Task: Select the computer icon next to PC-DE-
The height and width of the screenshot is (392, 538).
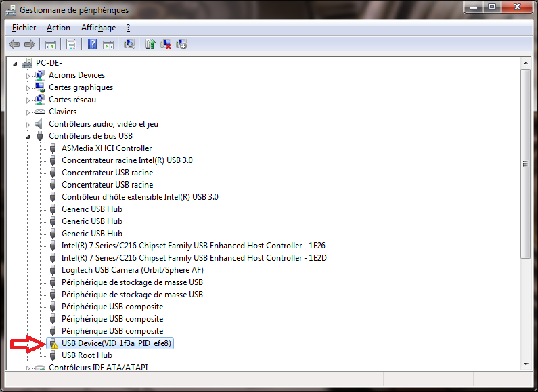Action: coord(27,63)
